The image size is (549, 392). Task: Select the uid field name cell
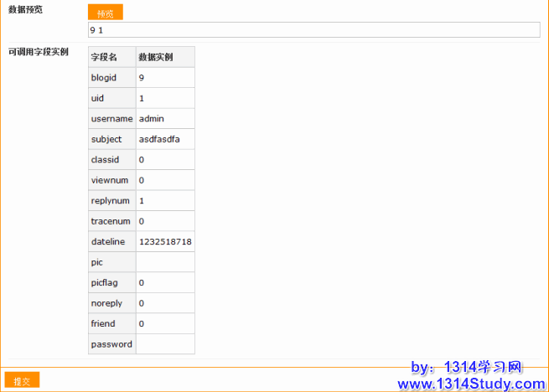[111, 98]
